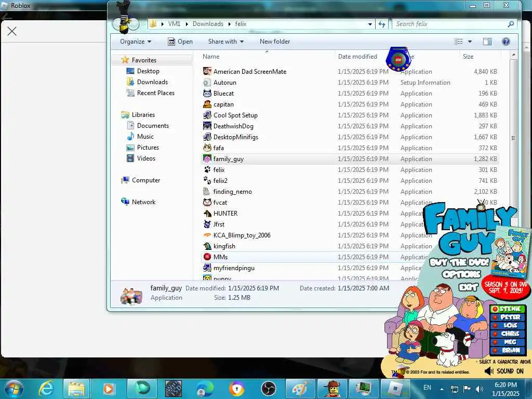Image resolution: width=532 pixels, height=399 pixels.
Task: Select the capitan application icon
Action: [207, 104]
